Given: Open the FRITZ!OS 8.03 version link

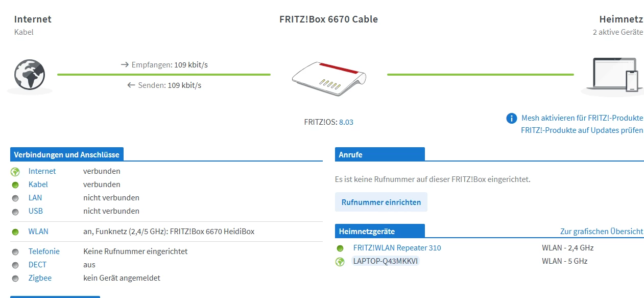Looking at the screenshot, I should pos(346,122).
